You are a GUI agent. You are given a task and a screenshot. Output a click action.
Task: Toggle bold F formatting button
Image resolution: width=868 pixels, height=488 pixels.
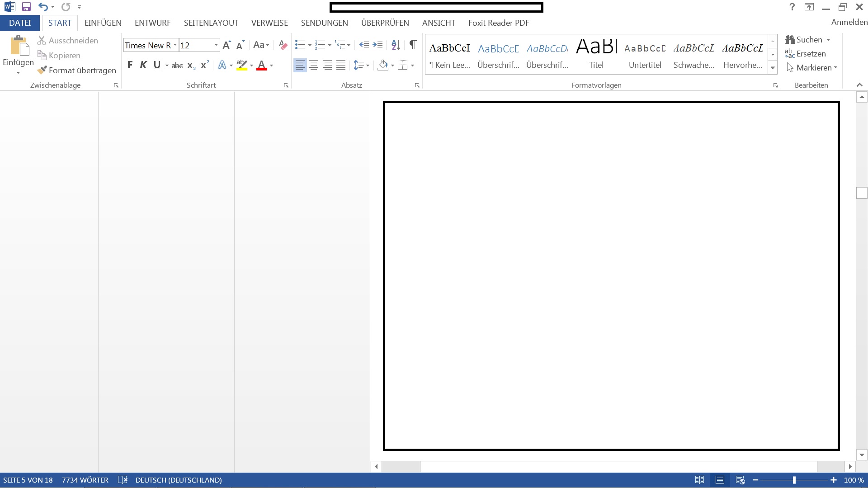130,65
